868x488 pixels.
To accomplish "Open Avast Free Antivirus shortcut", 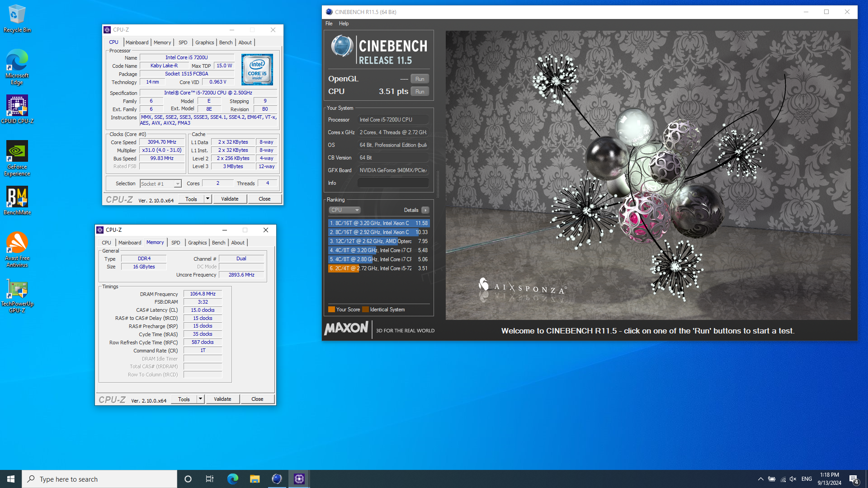I will tap(17, 249).
